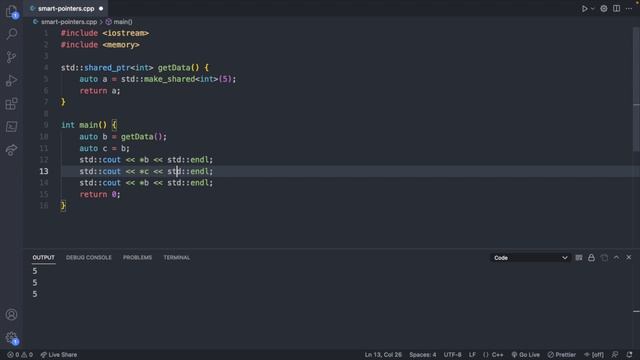Click 'int main()' on line 9
Screen dimensions: 640x360
(84, 125)
